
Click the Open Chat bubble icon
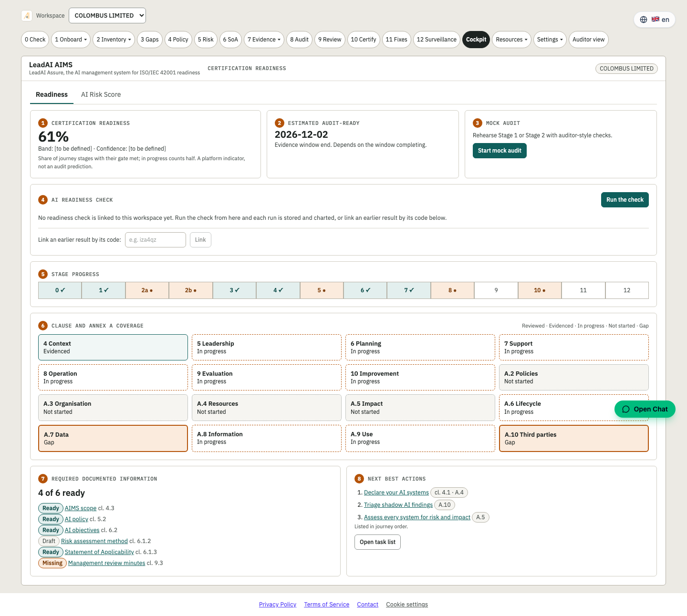(626, 409)
